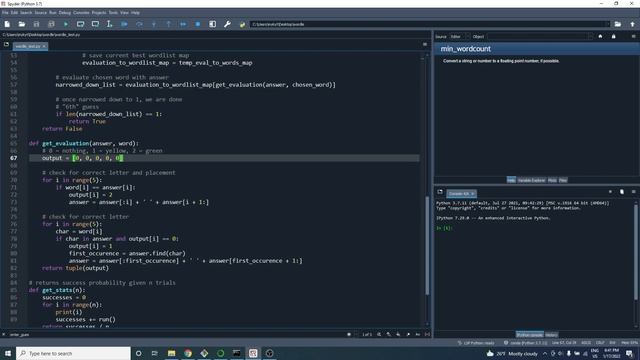This screenshot has height=360, width=640.
Task: Click the Windows Start button
Action: coord(8,353)
